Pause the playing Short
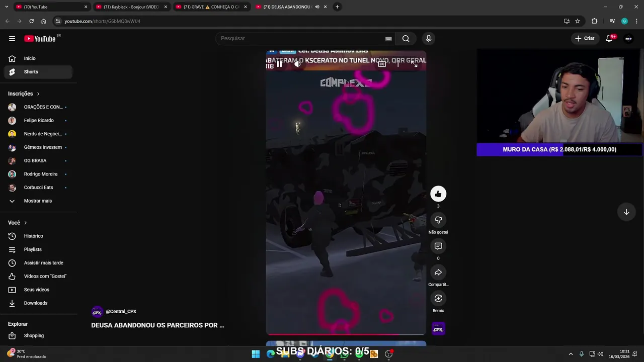 [279, 64]
